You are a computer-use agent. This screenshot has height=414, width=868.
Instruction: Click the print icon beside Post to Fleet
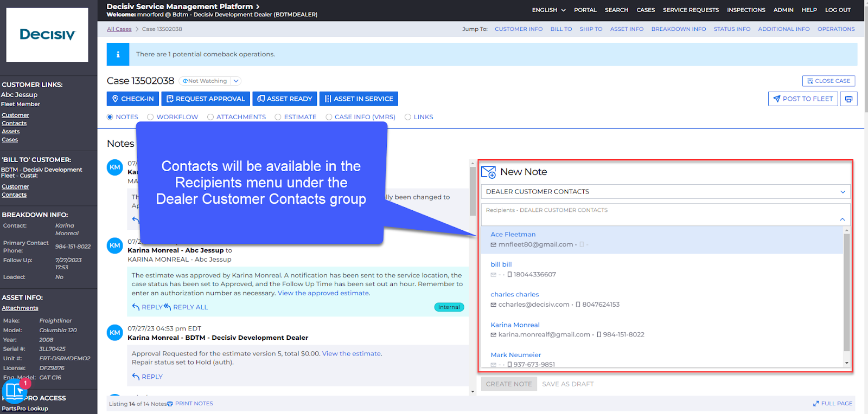(848, 99)
